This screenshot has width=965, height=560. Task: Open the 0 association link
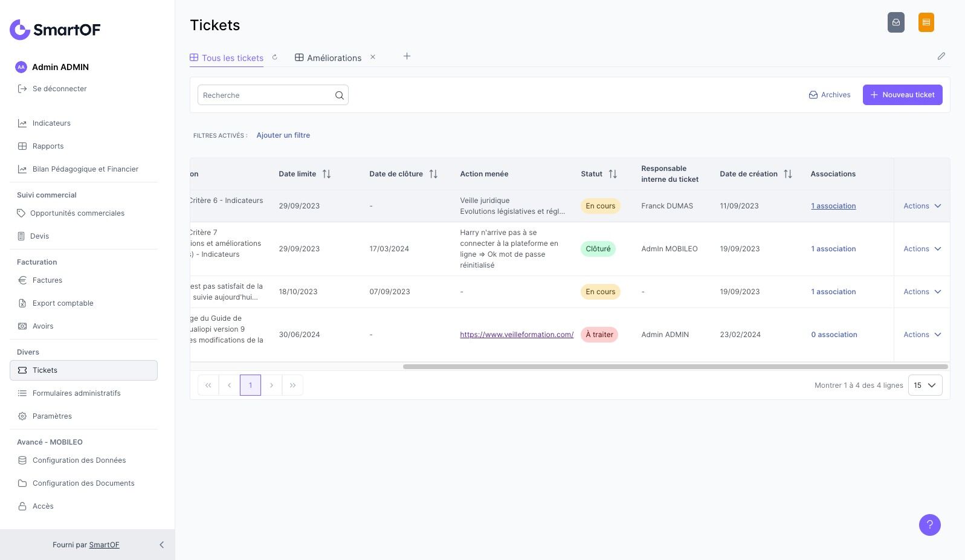coord(834,335)
